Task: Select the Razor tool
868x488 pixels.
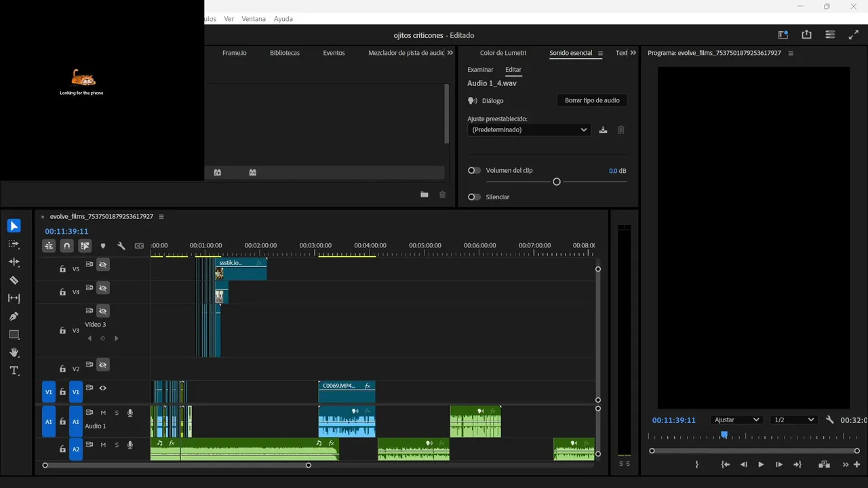Action: coord(14,280)
